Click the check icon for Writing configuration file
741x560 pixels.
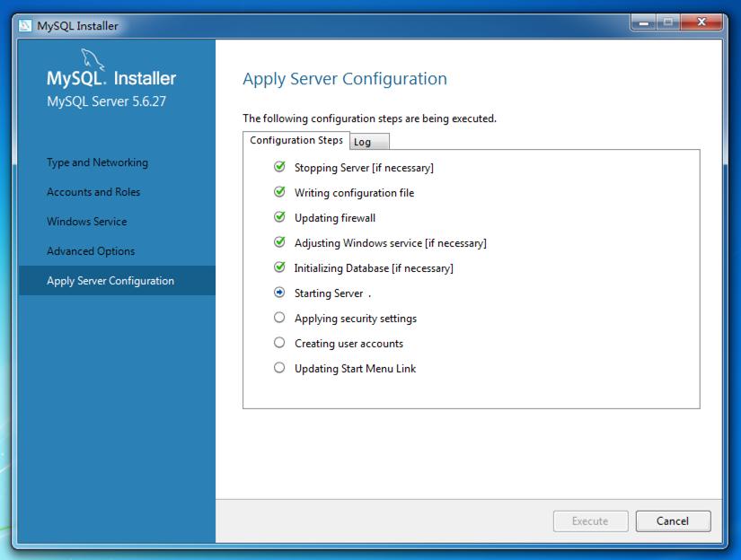tap(278, 193)
